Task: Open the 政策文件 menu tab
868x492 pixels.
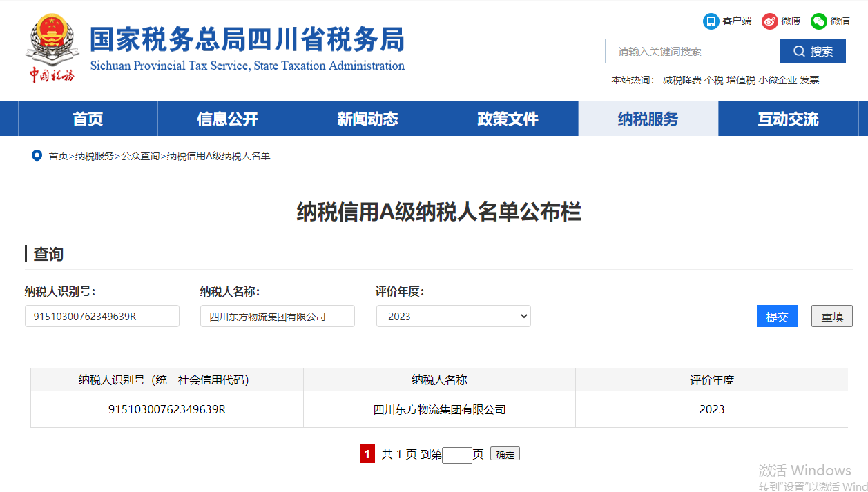Action: pyautogui.click(x=508, y=119)
